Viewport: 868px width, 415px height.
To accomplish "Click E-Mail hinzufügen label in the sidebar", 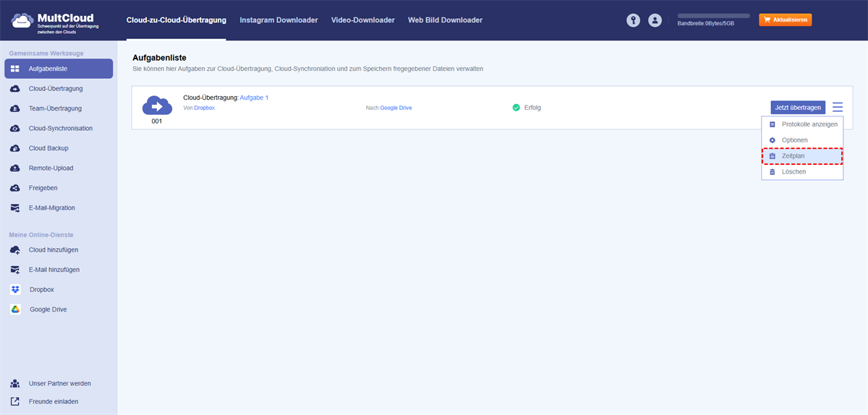I will pos(54,270).
